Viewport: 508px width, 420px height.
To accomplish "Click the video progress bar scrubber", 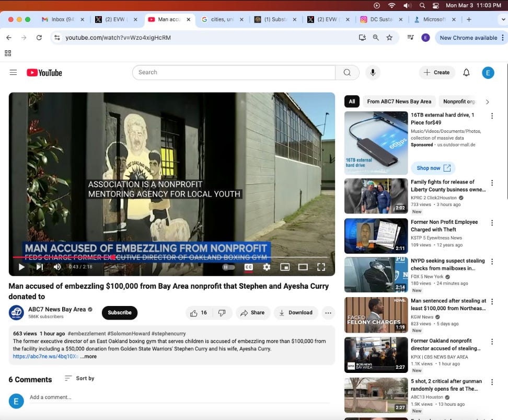I will [x=113, y=257].
